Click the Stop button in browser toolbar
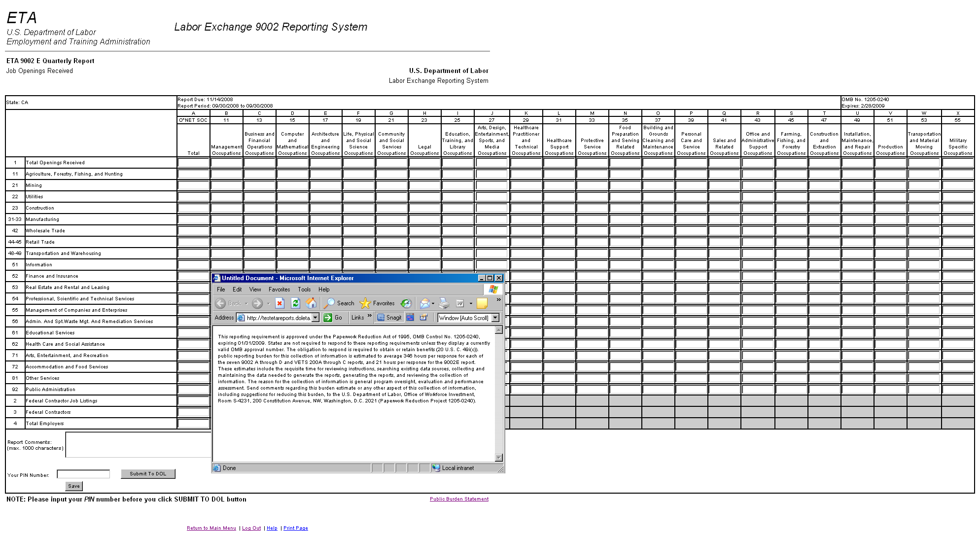The width and height of the screenshot is (980, 539). [x=280, y=303]
